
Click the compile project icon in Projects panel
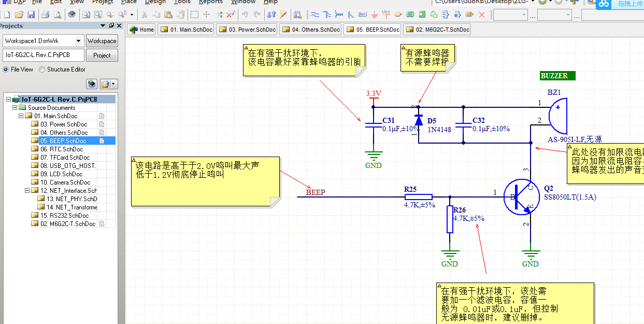tap(92, 83)
